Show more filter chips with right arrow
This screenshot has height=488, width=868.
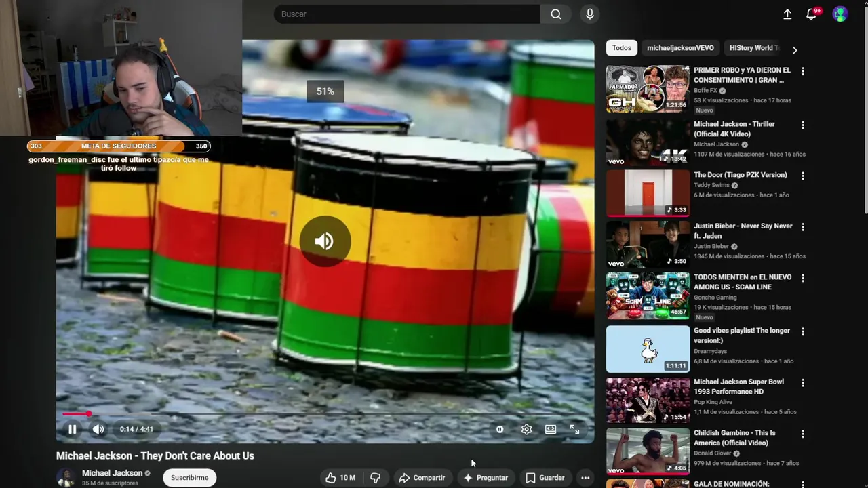[x=795, y=49]
